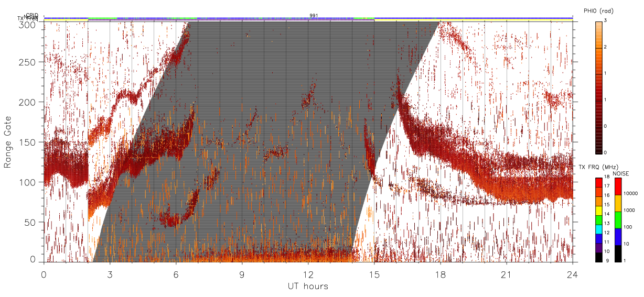Click the NOISE legend label '100'
The image size is (644, 297).
click(x=628, y=227)
